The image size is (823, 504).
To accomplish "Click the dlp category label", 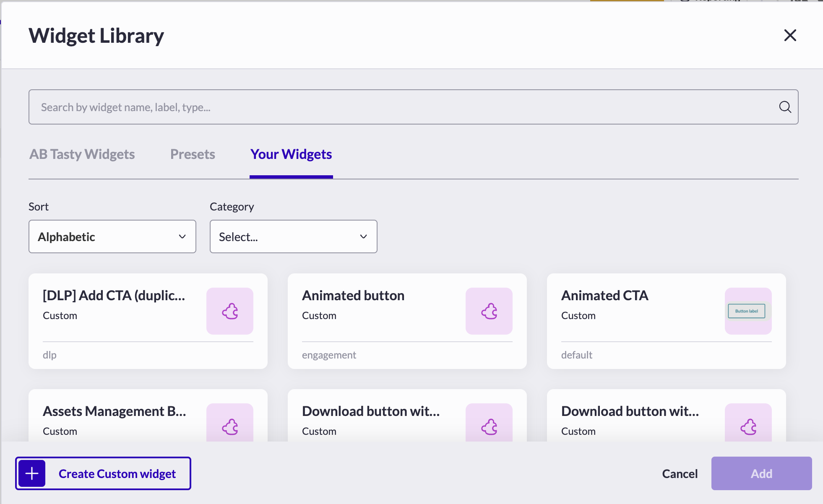I will [x=49, y=355].
